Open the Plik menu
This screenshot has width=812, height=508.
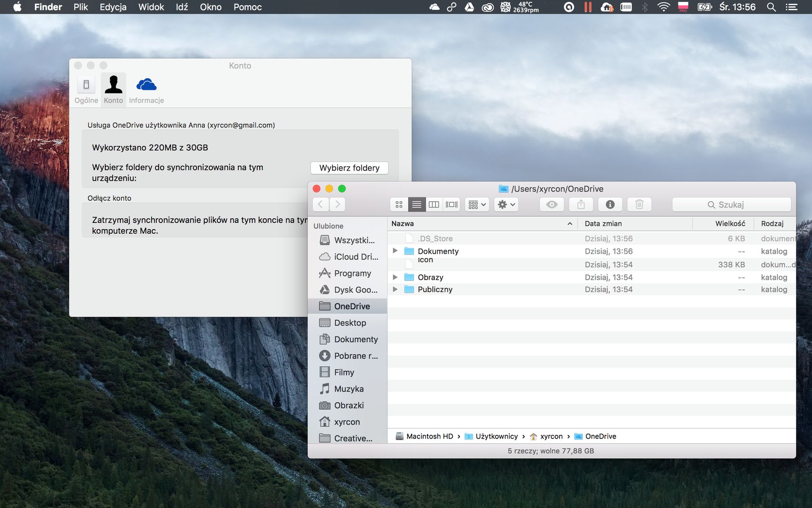pos(81,7)
